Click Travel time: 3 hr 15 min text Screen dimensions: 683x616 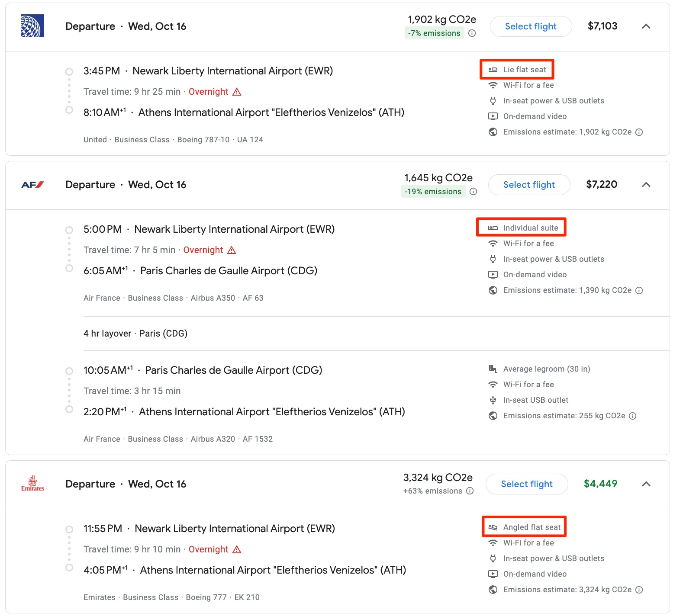click(132, 391)
